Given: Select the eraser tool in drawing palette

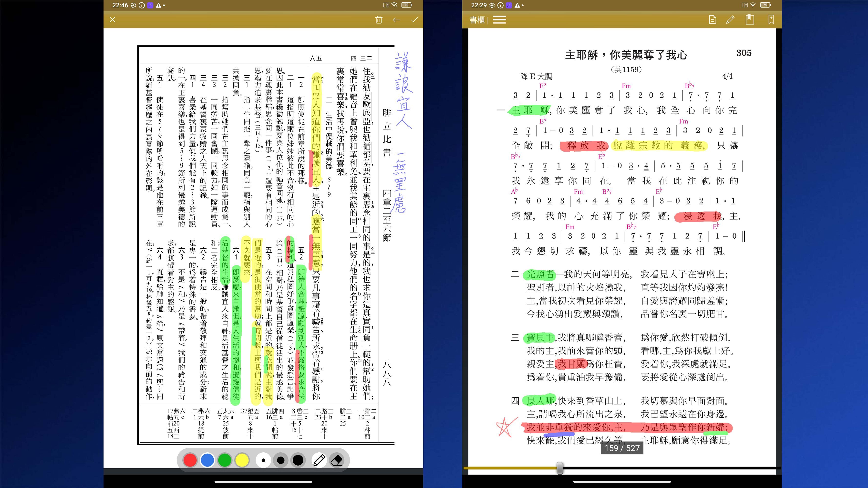Looking at the screenshot, I should coord(337,460).
